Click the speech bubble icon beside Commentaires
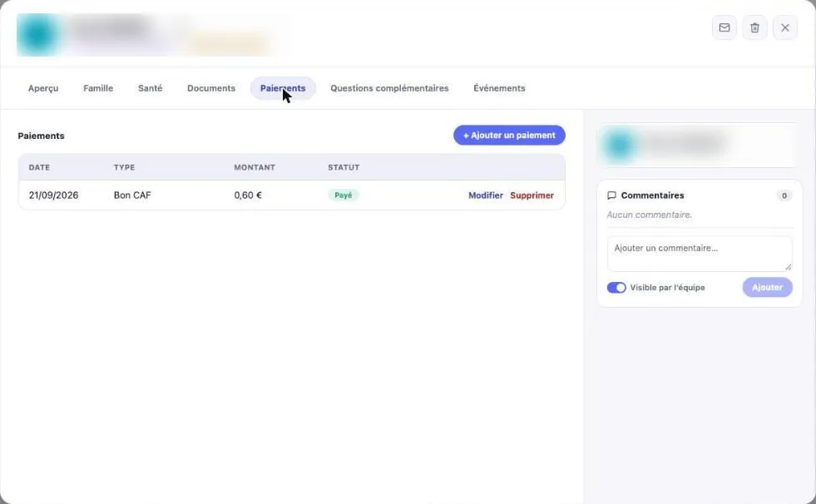This screenshot has height=504, width=816. 612,195
